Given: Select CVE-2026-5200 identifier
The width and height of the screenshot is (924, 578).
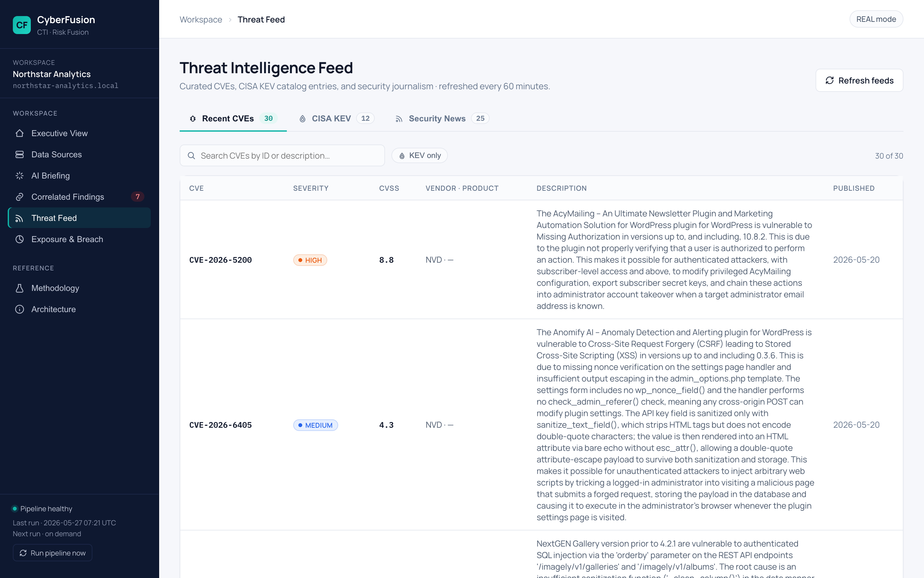Looking at the screenshot, I should (x=220, y=260).
